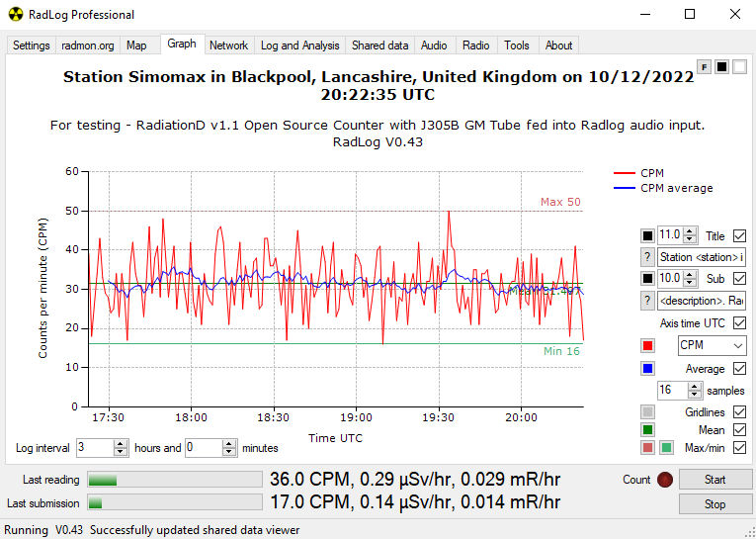This screenshot has width=756, height=539.
Task: Open the black Sub title color picker
Action: click(647, 279)
